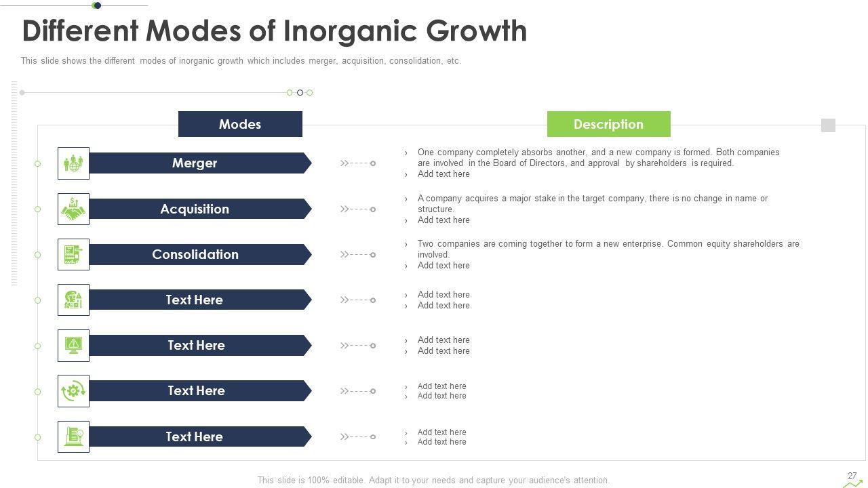Click the Acquisition handshake icon
The height and width of the screenshot is (488, 868).
(73, 209)
